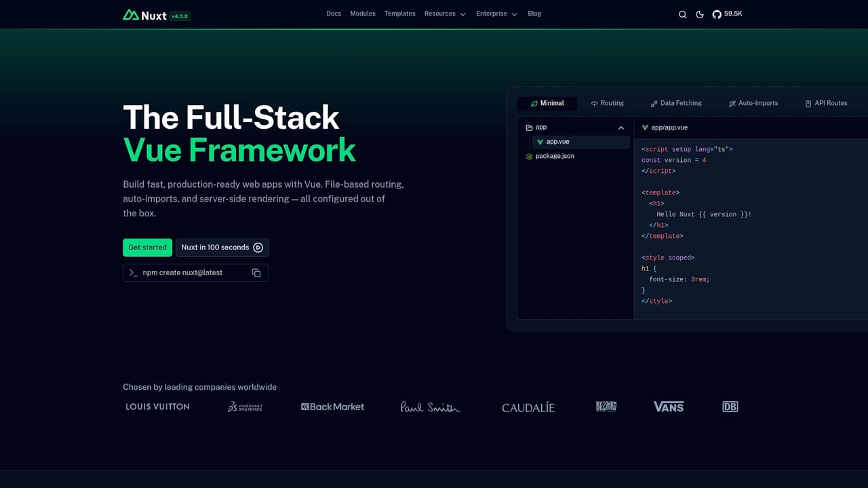
Task: Select the Minimal example tab
Action: coord(547,103)
